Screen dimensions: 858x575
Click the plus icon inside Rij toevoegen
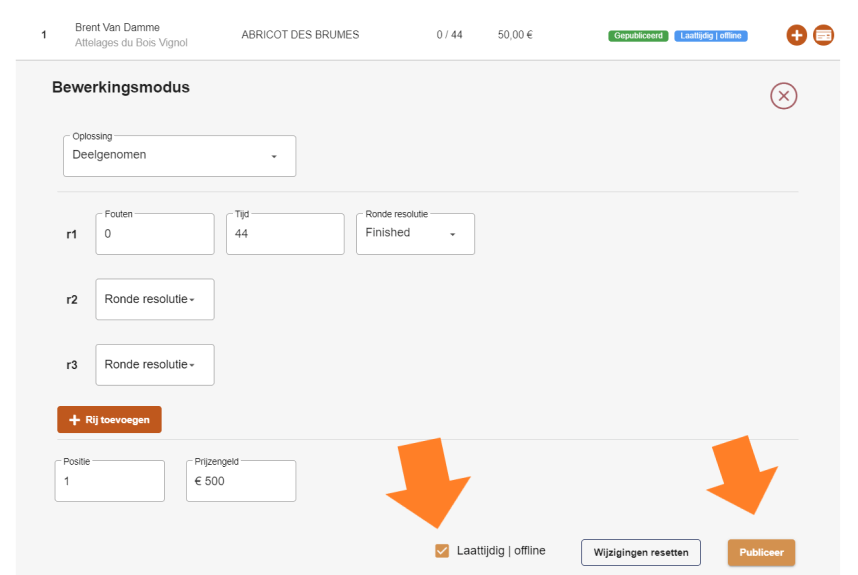pyautogui.click(x=74, y=420)
